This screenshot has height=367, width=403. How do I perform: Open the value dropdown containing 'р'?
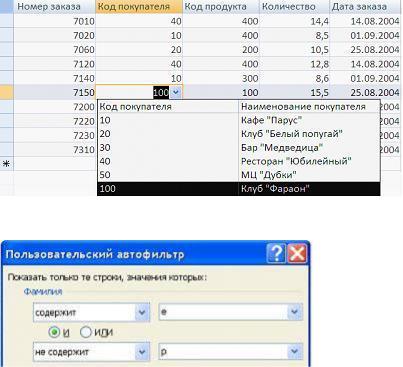295,351
